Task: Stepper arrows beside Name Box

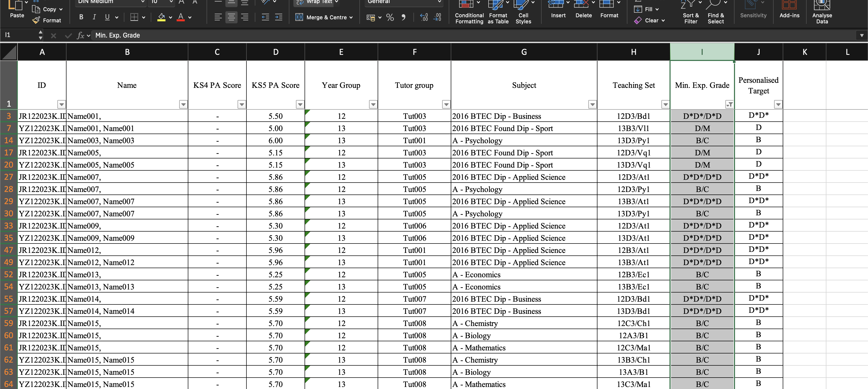Action: [40, 35]
